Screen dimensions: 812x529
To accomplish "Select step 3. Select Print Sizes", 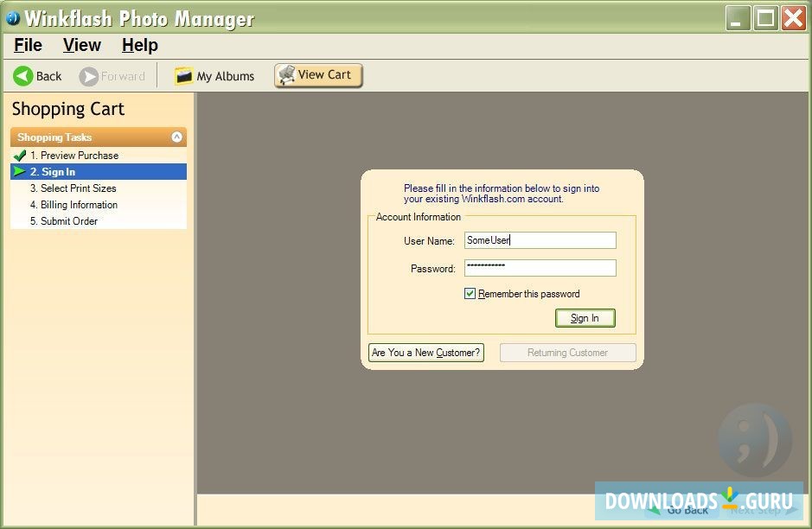I will coord(99,188).
